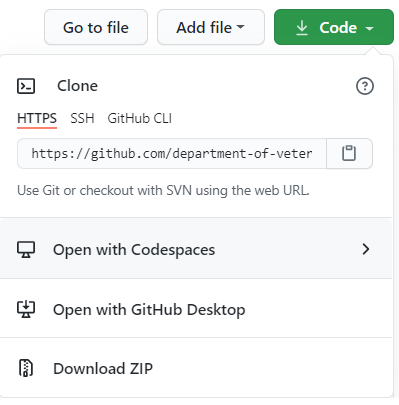Screen dimensions: 399x405
Task: Switch to the SSH tab
Action: [x=82, y=118]
